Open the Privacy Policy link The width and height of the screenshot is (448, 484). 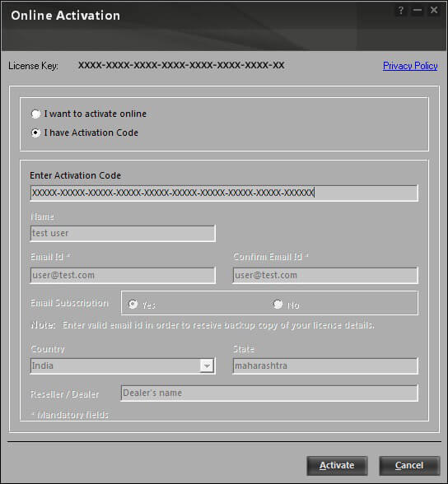click(x=410, y=66)
